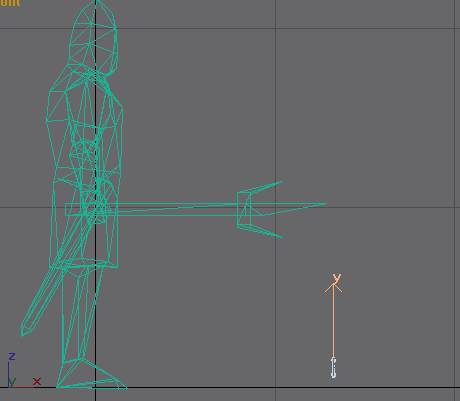Screen dimensions: 460x401
Task: Select the spear's butt end behind the character
Action: point(68,209)
